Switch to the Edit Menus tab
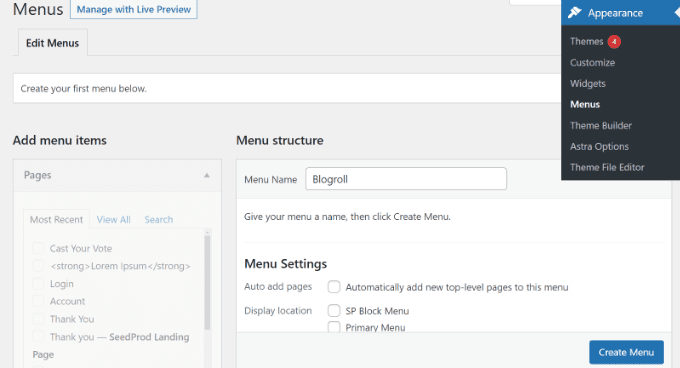680x368 pixels. coord(52,43)
